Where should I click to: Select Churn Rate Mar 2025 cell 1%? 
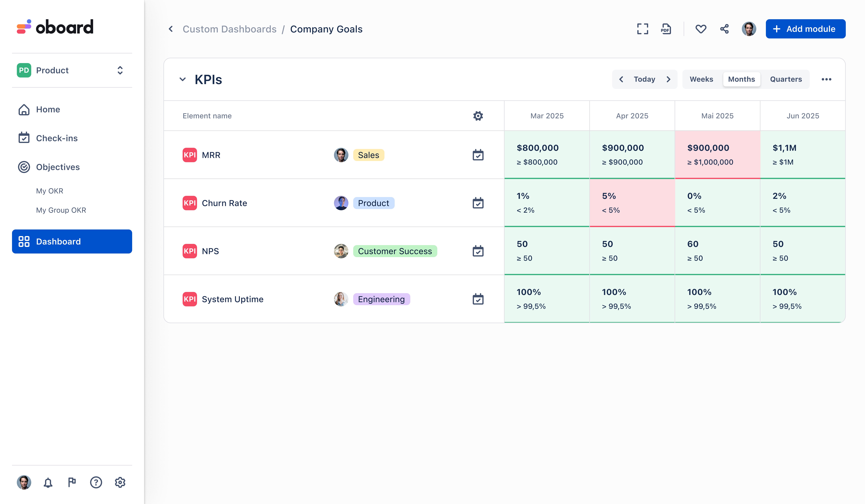coord(547,203)
